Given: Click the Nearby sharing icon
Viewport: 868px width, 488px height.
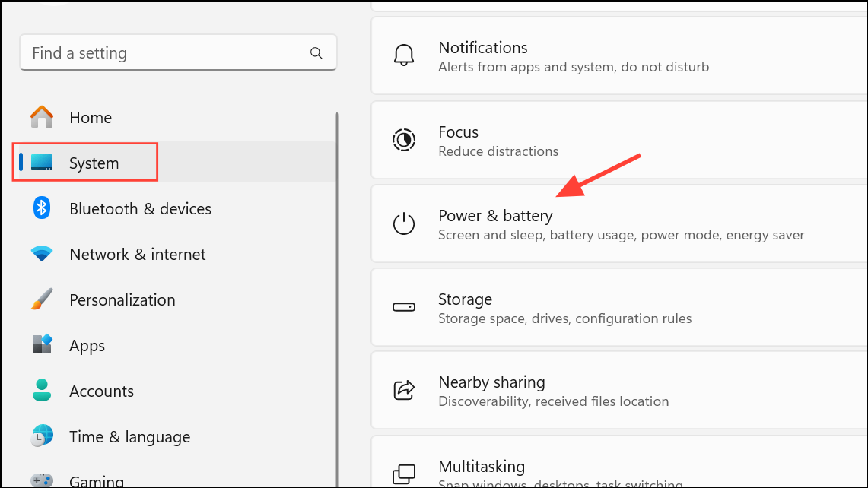Looking at the screenshot, I should tap(404, 390).
